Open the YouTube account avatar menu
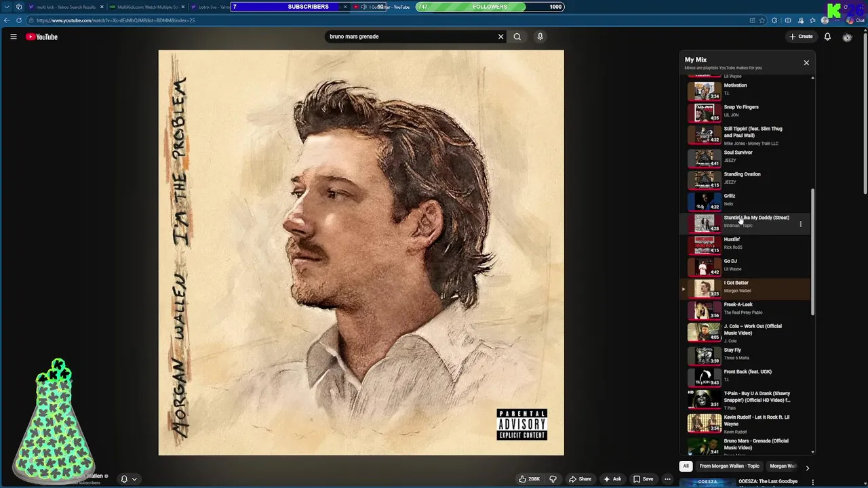 (x=847, y=37)
